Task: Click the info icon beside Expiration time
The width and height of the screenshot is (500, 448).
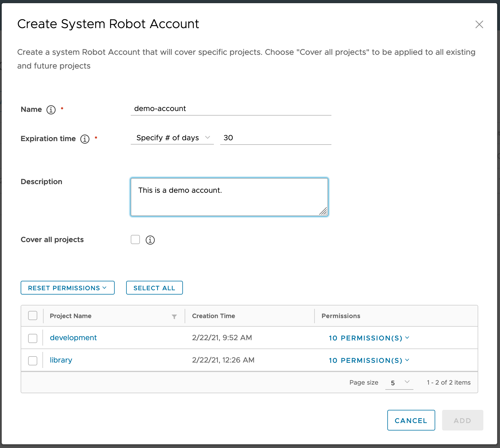Action: click(x=85, y=139)
